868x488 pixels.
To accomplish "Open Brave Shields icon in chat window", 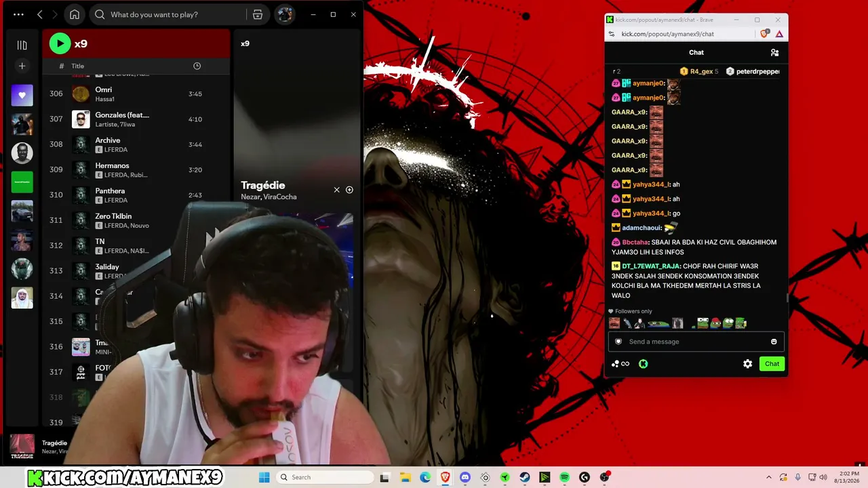I will [x=765, y=34].
